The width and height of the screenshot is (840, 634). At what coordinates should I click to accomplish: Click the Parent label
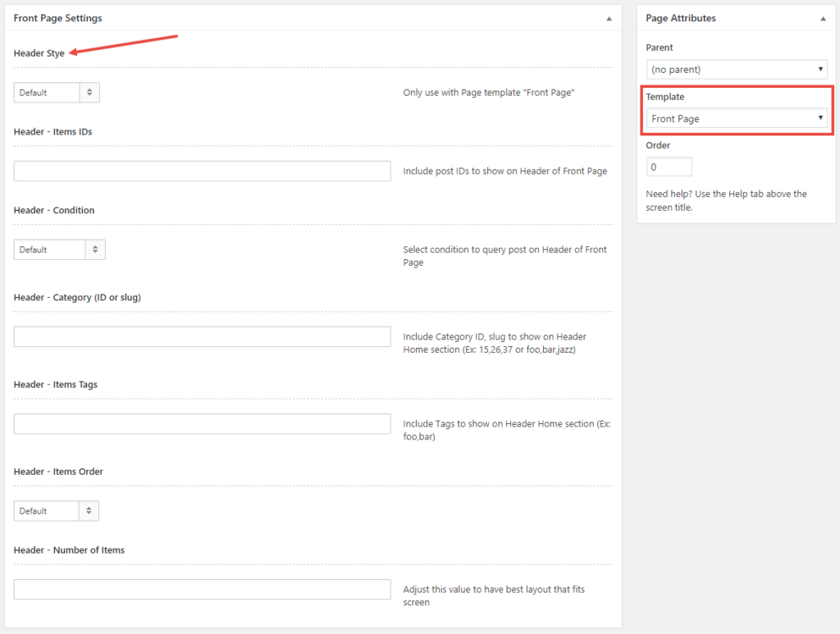click(659, 48)
